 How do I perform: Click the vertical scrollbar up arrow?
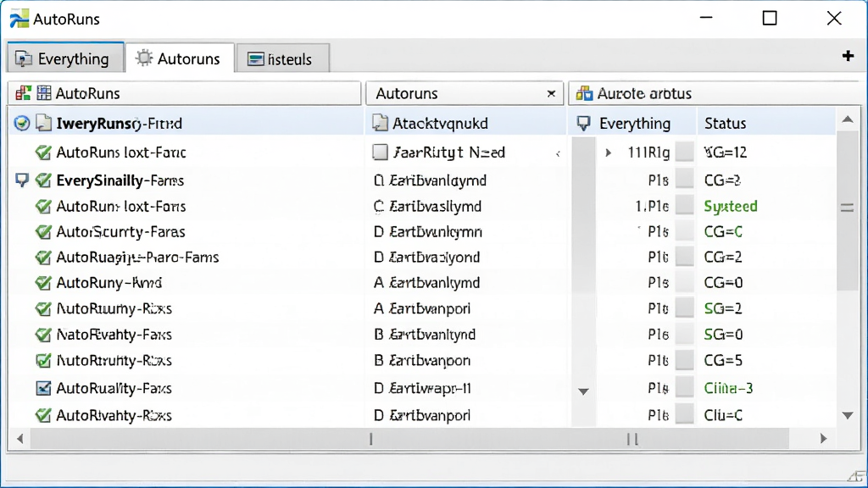click(848, 119)
